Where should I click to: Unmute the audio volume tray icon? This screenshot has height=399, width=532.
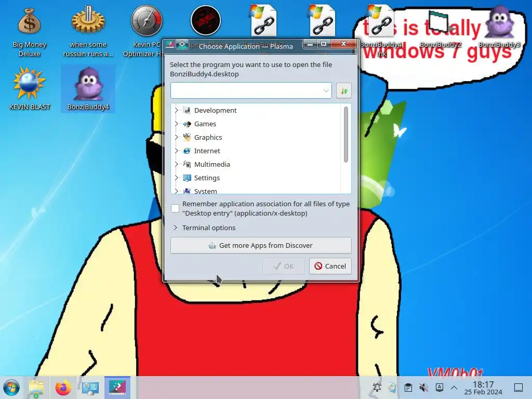pos(424,388)
